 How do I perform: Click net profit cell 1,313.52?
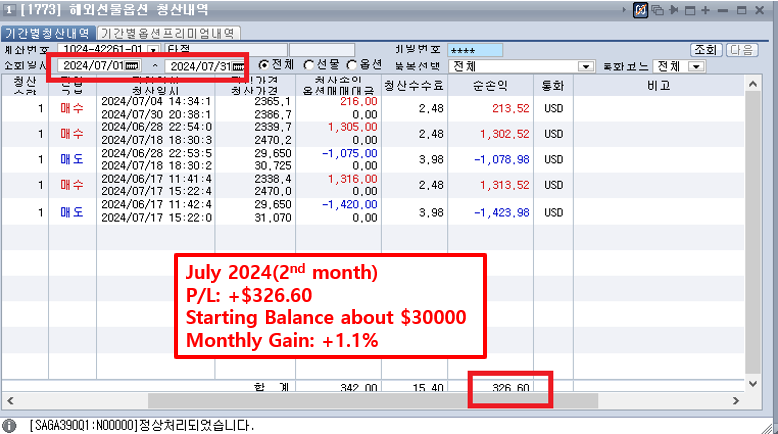505,185
